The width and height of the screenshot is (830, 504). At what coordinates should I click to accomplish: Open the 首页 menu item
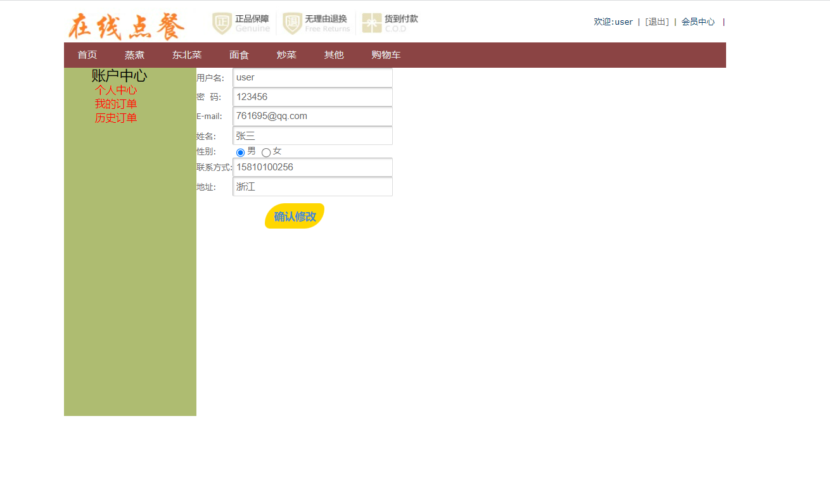tap(87, 55)
